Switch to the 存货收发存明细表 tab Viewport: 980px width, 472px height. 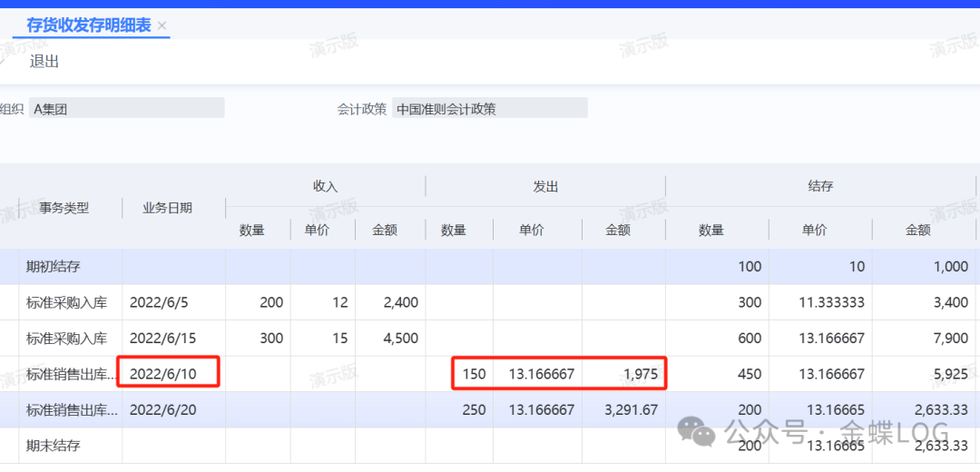pyautogui.click(x=89, y=25)
